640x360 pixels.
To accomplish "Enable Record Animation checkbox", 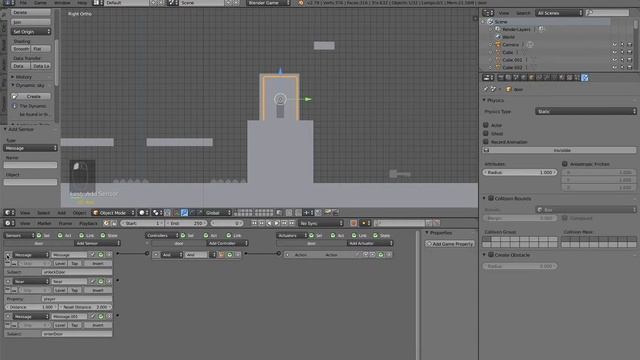I will pyautogui.click(x=486, y=142).
